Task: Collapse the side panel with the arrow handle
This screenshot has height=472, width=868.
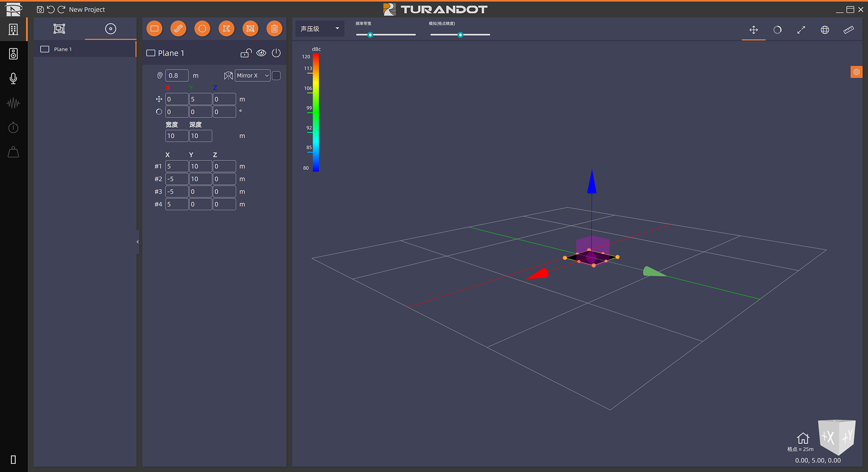Action: pos(137,242)
